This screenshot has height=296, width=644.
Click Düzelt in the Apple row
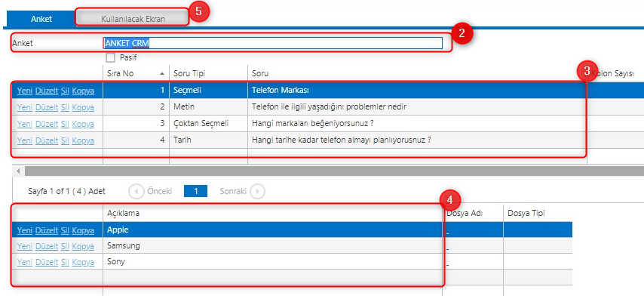(x=47, y=230)
